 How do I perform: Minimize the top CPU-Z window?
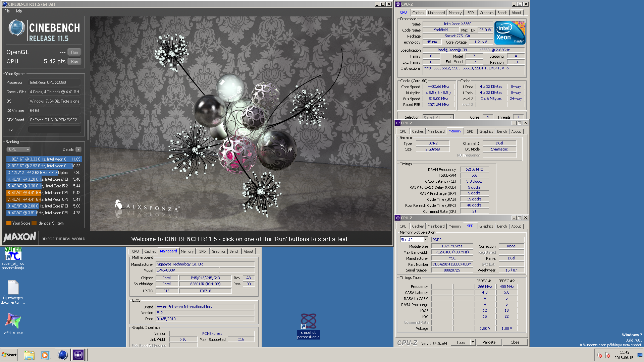point(514,4)
